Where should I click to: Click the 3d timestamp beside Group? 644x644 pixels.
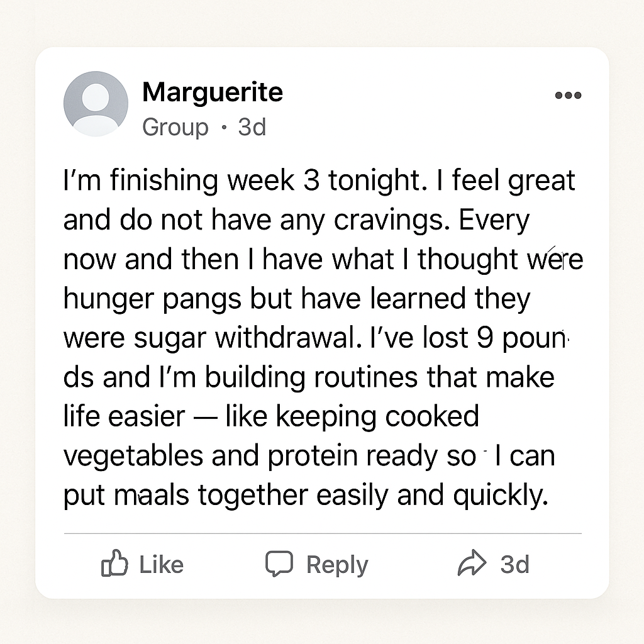click(252, 127)
